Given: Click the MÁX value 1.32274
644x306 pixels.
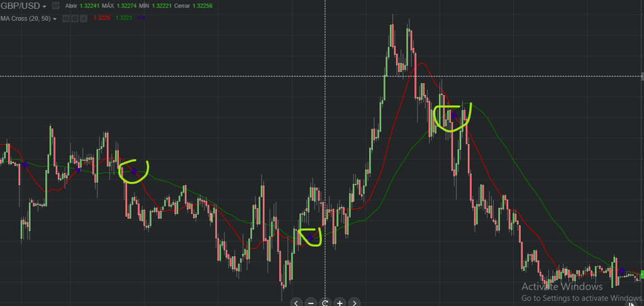Looking at the screenshot, I should click(x=126, y=6).
